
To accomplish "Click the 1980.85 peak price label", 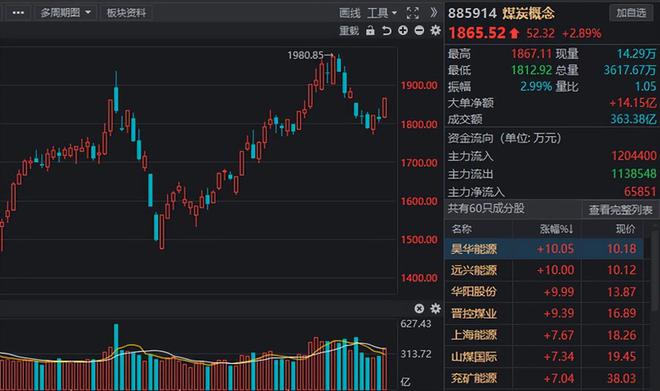I will coord(306,55).
